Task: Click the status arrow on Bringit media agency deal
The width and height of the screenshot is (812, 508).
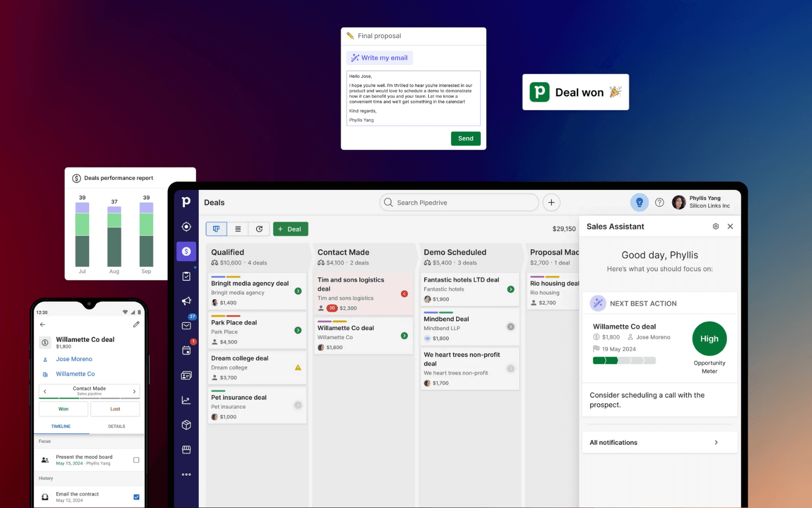Action: pos(298,291)
